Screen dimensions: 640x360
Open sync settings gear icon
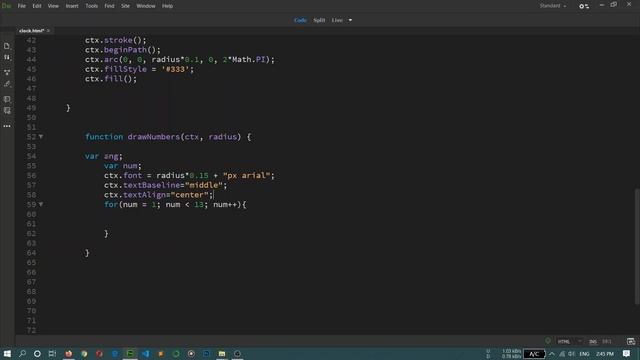pos(584,6)
